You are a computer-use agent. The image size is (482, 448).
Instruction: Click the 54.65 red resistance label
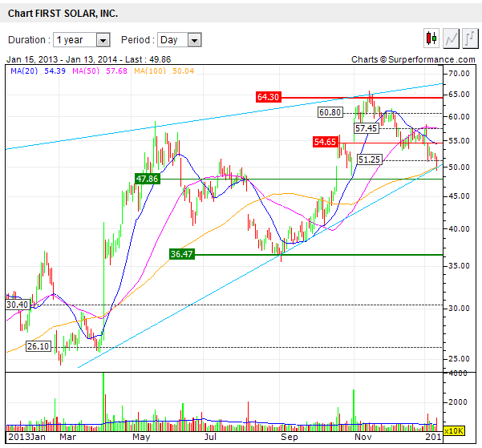pyautogui.click(x=326, y=142)
